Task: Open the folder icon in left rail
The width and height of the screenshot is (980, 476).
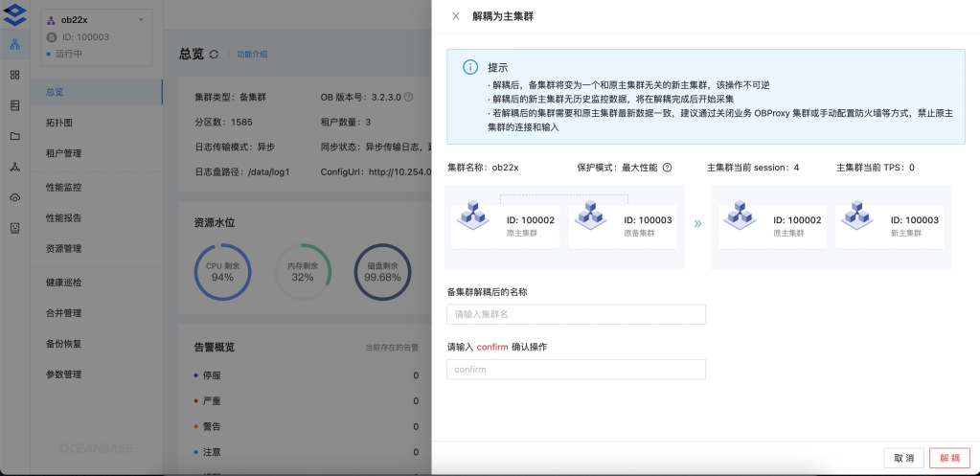Action: tap(15, 136)
